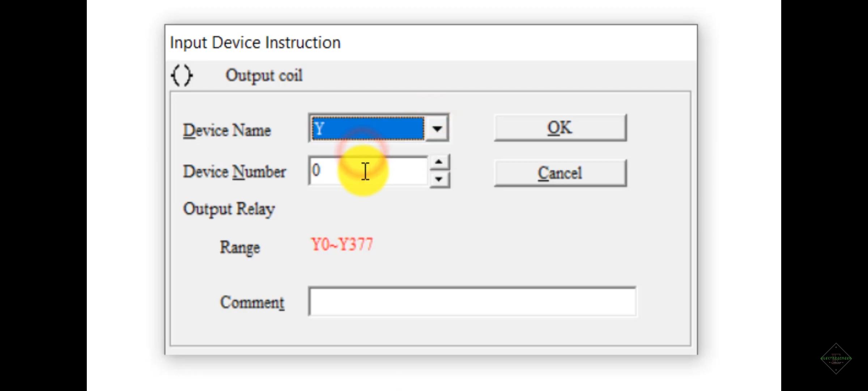This screenshot has height=391, width=868.
Task: Click the Output Relay description text
Action: coord(229,209)
